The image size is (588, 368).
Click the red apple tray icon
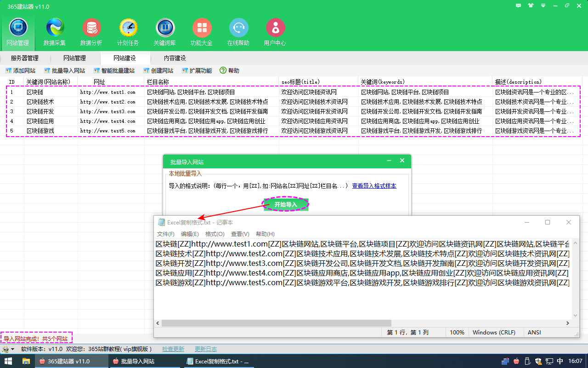click(517, 361)
